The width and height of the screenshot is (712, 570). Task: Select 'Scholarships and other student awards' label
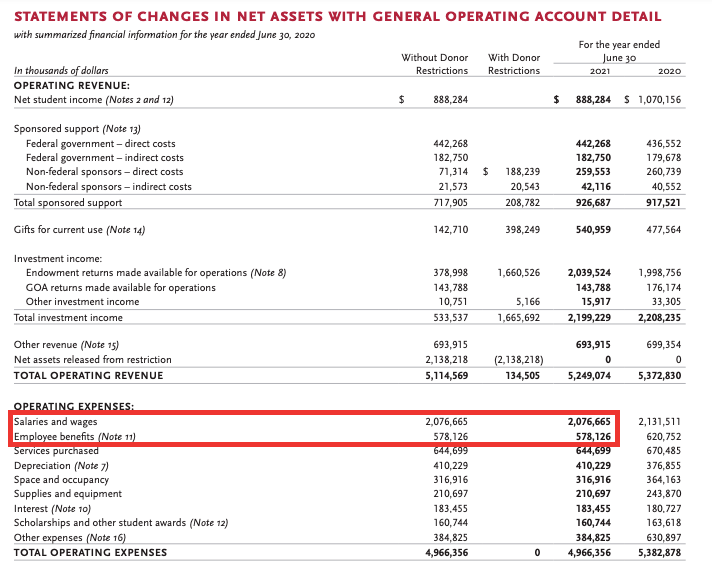pos(100,523)
